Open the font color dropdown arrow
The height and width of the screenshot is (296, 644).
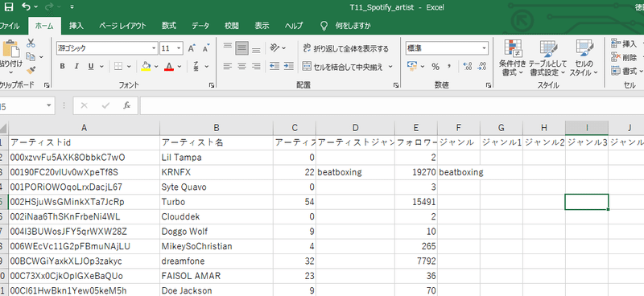[x=180, y=67]
